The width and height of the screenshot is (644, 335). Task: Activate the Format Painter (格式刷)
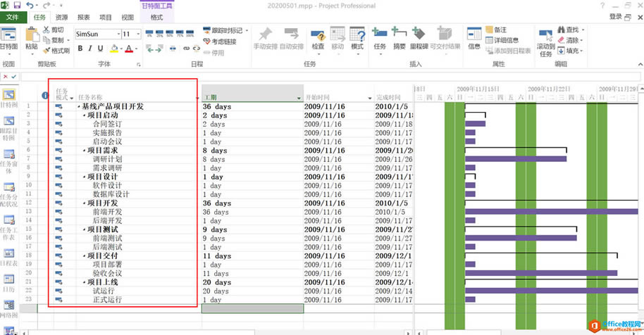tap(56, 51)
